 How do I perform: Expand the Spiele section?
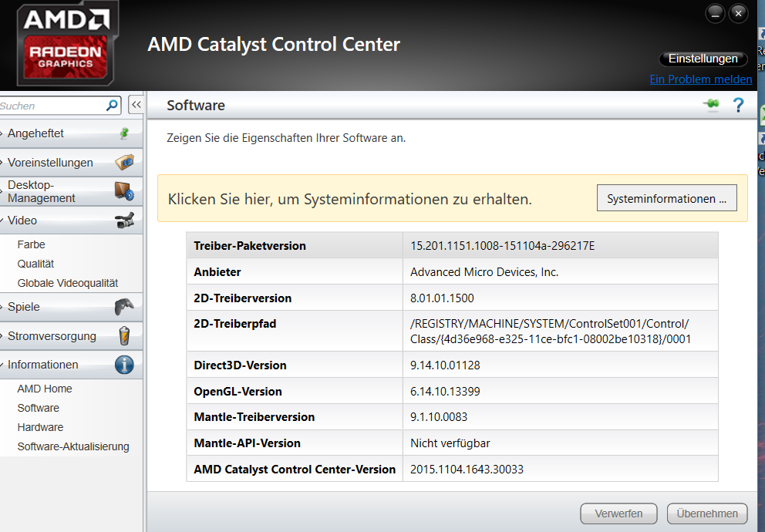71,307
